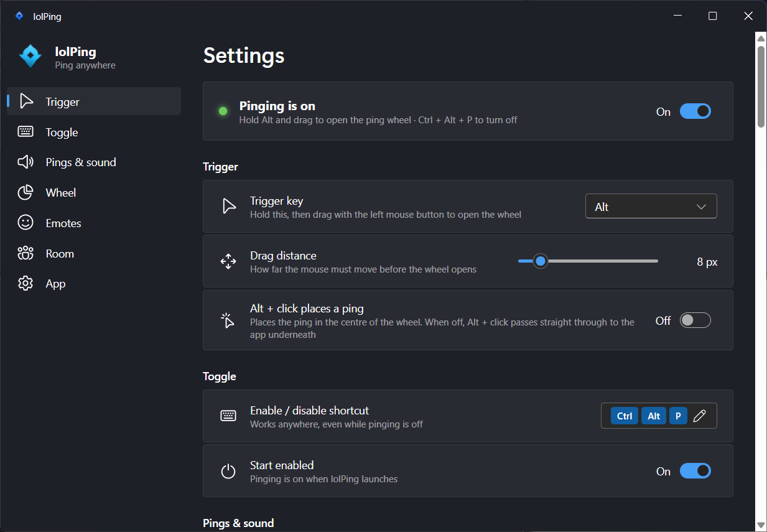The height and width of the screenshot is (532, 767).
Task: Open Emotes from the navigation list
Action: (x=94, y=223)
